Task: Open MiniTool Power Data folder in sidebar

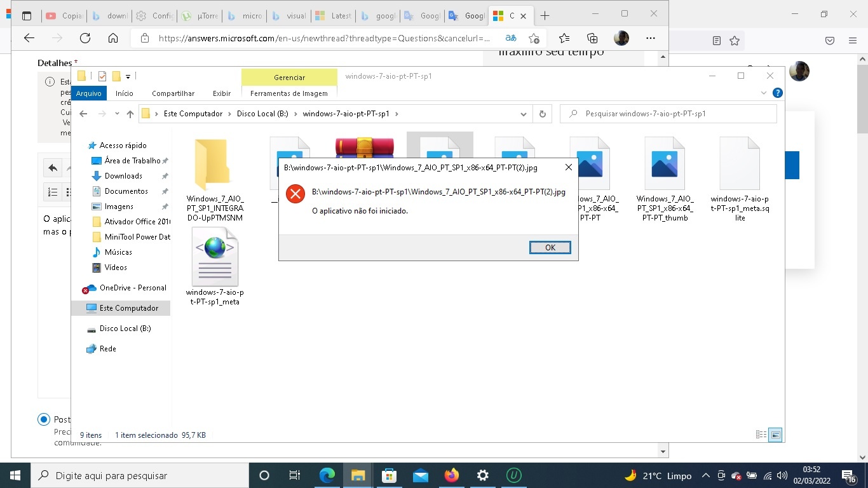Action: (131, 237)
